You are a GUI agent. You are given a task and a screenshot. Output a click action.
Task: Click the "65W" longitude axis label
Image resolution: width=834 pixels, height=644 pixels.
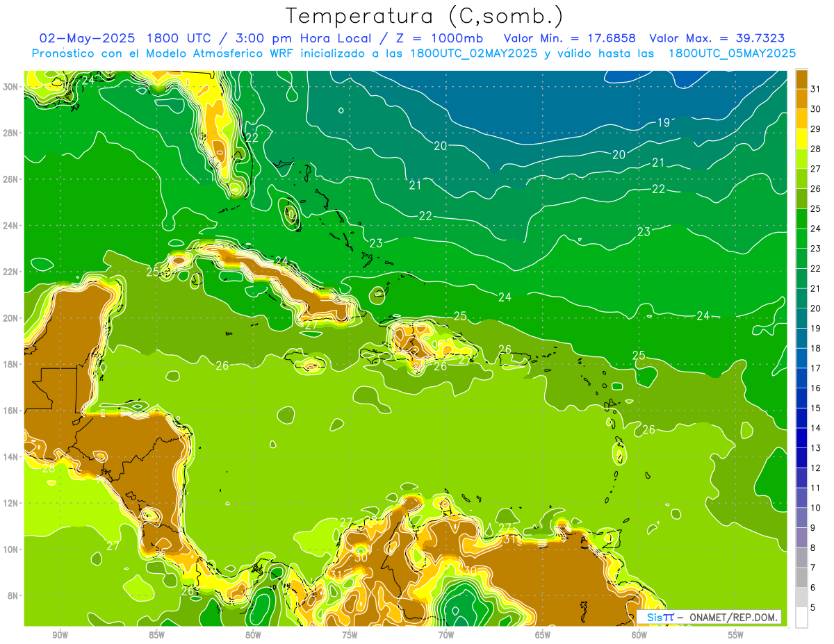(543, 635)
